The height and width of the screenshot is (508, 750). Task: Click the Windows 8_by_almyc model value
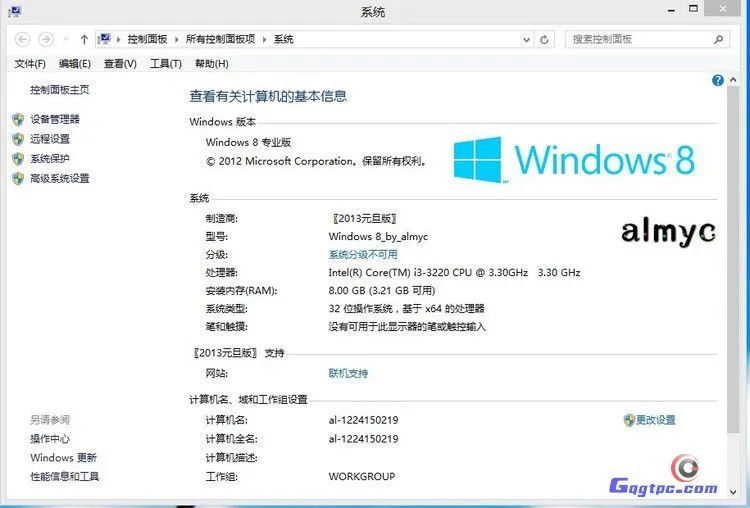pyautogui.click(x=378, y=236)
